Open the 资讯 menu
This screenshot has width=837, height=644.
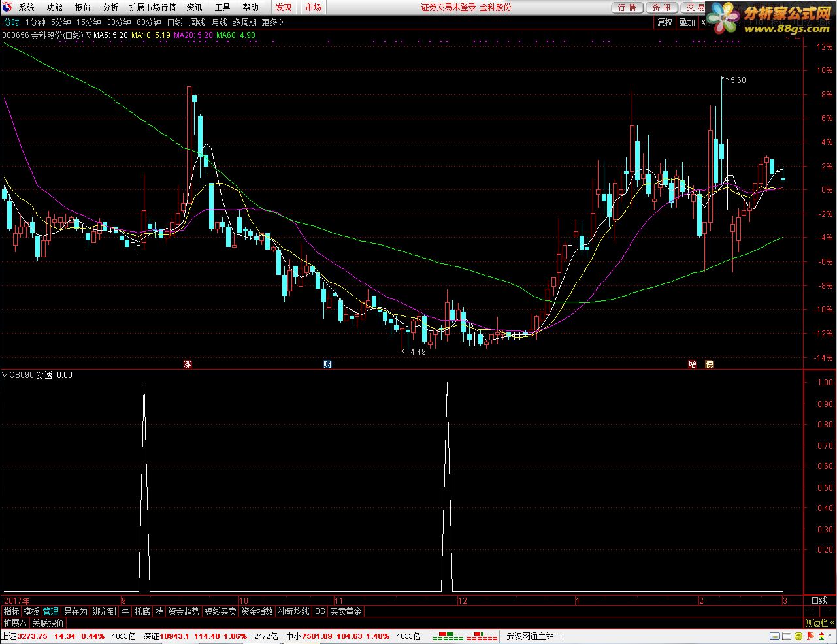(x=194, y=7)
